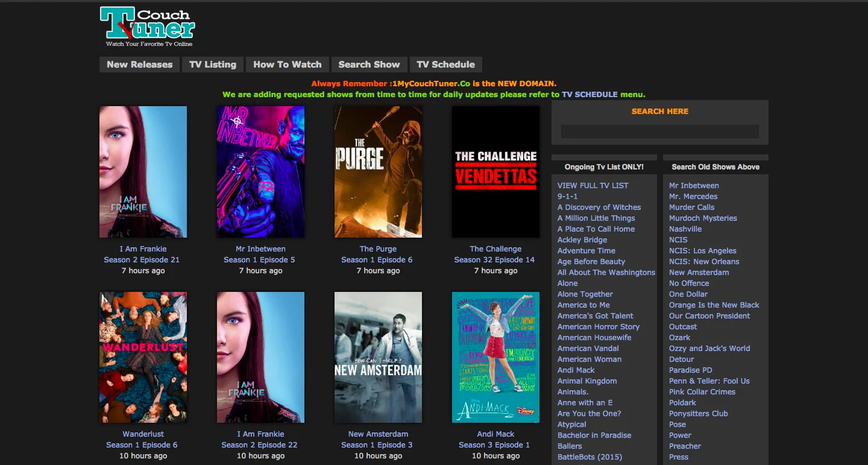Open NCIS: New Orleans link
Screen dimensions: 868x465
pos(704,262)
